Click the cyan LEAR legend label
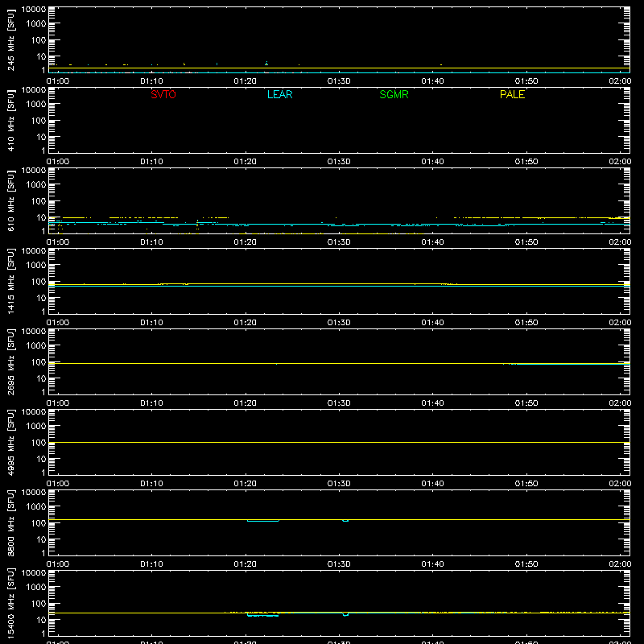 [x=279, y=94]
